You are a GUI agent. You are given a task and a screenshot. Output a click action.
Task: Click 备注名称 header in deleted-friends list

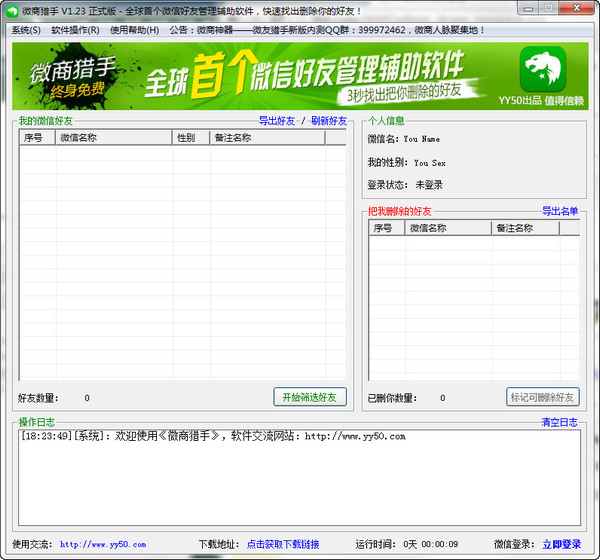tap(526, 228)
